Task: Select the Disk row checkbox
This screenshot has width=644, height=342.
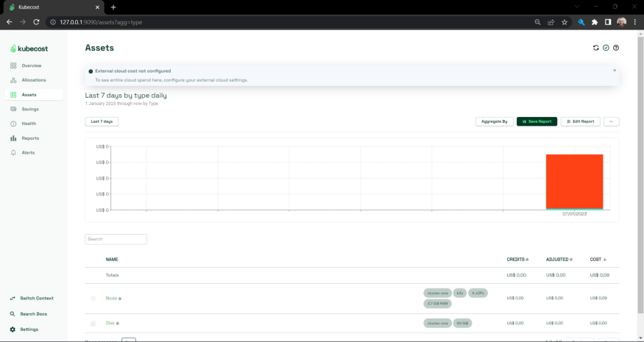Action: pyautogui.click(x=93, y=323)
